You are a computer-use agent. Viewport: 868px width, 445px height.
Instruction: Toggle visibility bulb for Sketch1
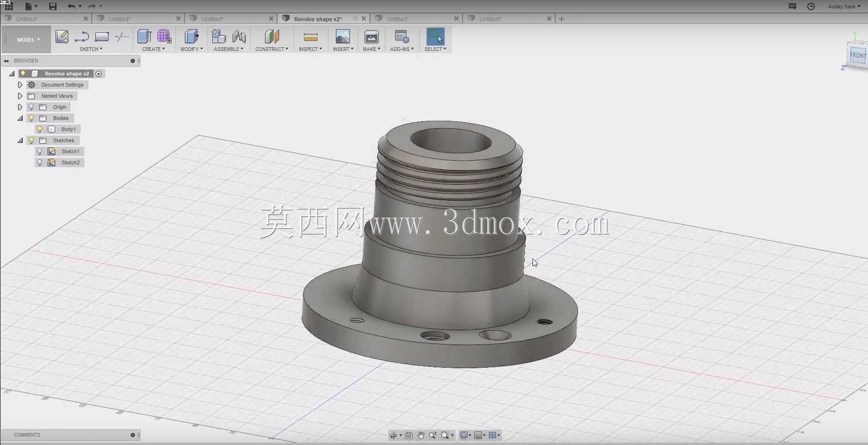point(40,151)
